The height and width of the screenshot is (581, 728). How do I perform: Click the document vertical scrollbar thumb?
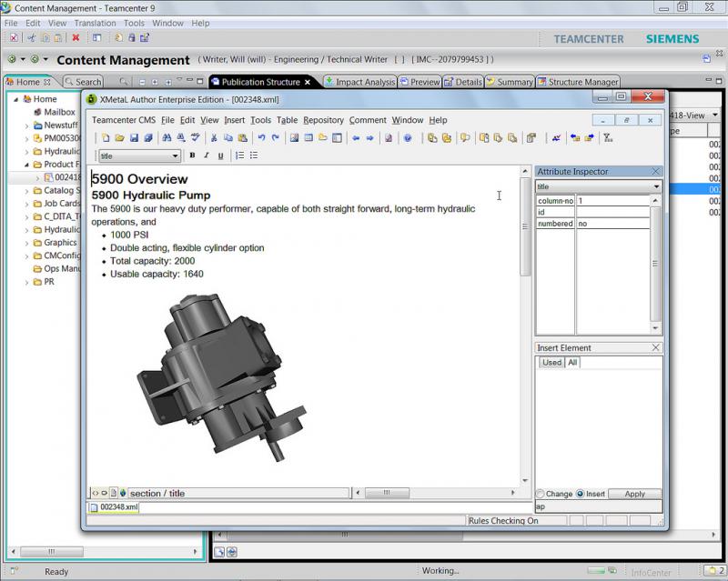(x=525, y=226)
